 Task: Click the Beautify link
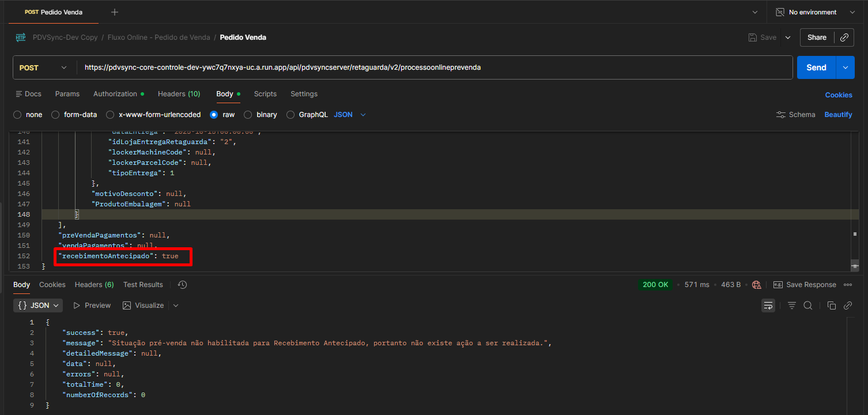(x=838, y=115)
